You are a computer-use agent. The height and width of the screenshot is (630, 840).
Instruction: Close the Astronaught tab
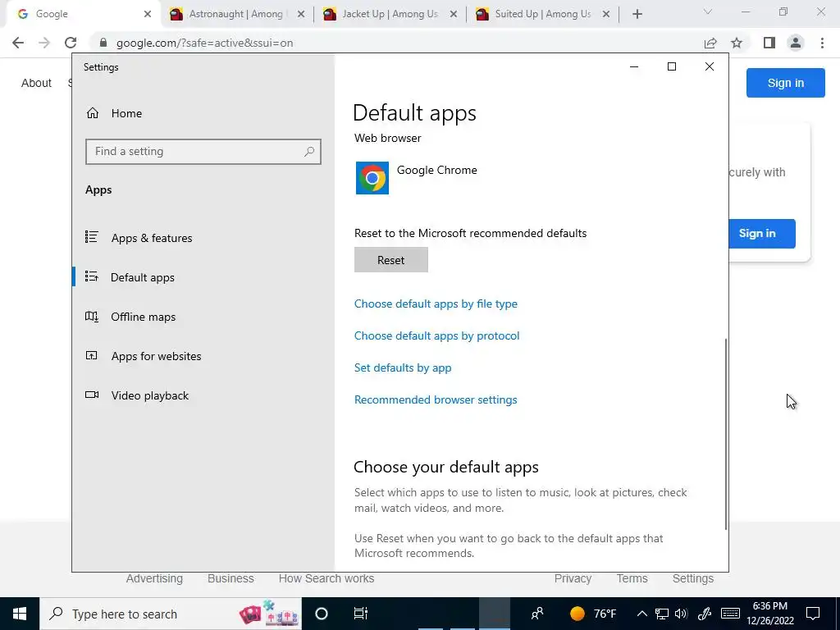click(301, 15)
